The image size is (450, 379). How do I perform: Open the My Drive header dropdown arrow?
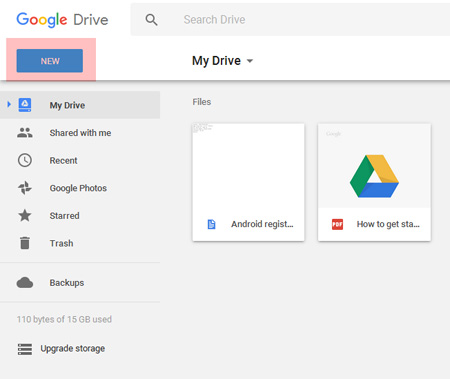[250, 61]
